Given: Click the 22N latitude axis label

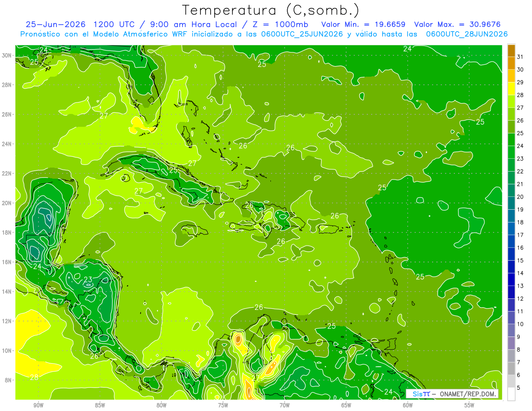Looking at the screenshot, I should pyautogui.click(x=8, y=173).
